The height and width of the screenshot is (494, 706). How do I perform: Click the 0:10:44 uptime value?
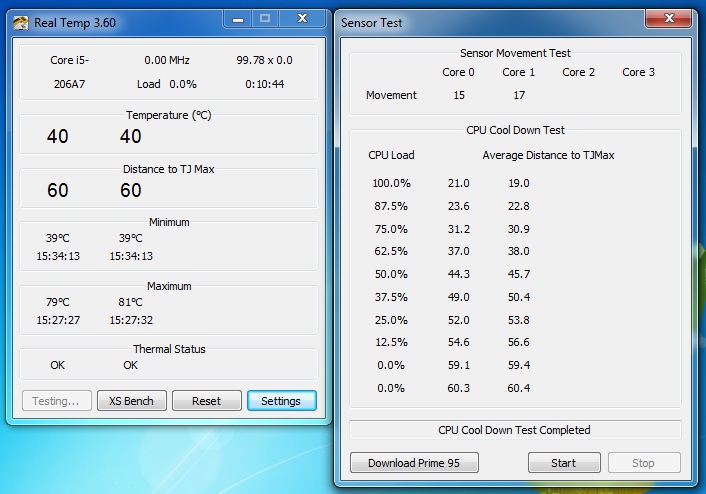click(x=265, y=84)
